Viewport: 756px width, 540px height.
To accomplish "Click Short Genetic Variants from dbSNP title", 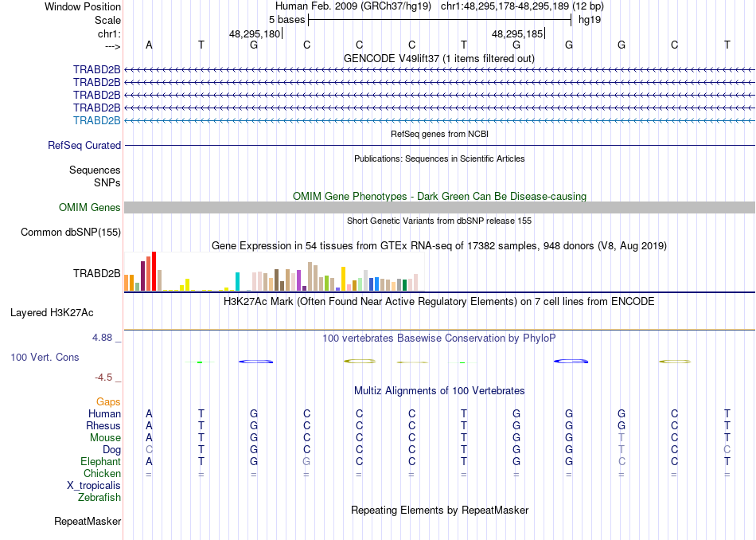I will point(439,221).
